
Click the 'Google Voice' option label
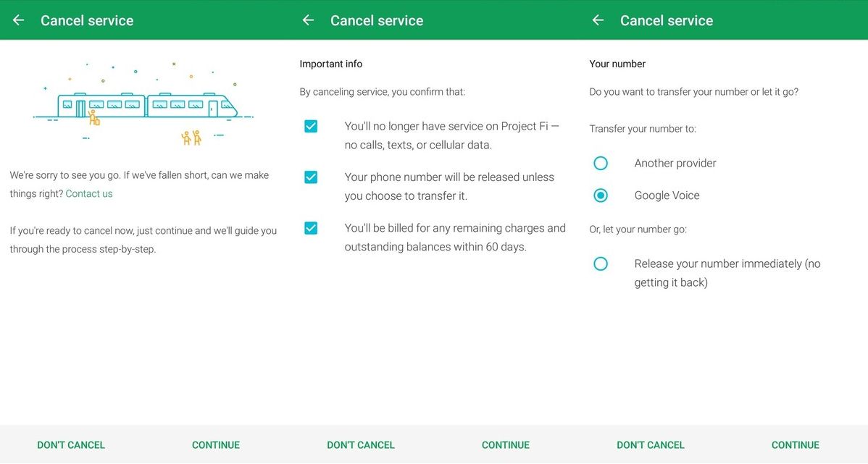point(667,195)
